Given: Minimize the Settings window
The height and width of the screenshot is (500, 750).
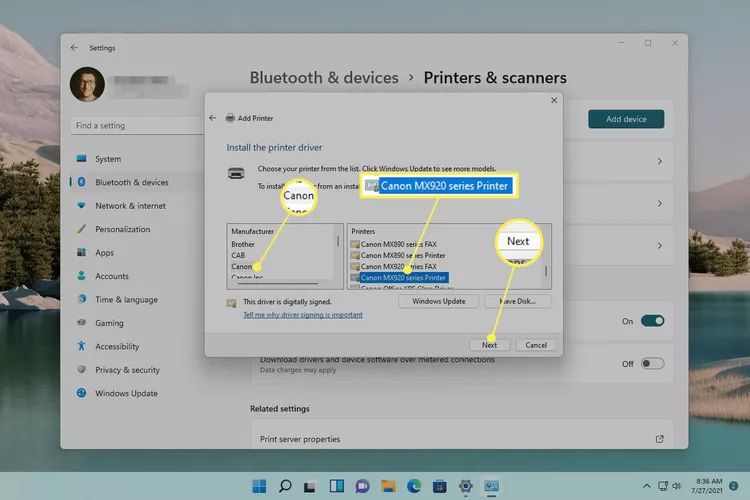Looking at the screenshot, I should click(x=621, y=43).
